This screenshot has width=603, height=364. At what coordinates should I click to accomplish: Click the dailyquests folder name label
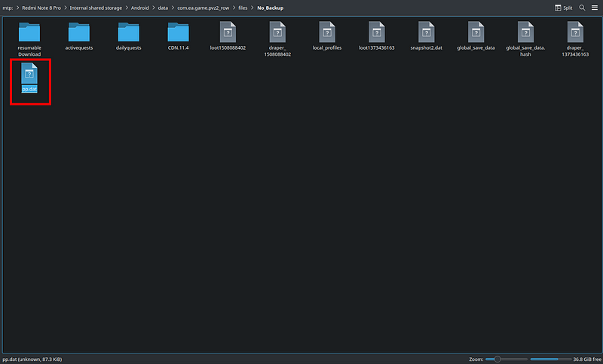[128, 47]
